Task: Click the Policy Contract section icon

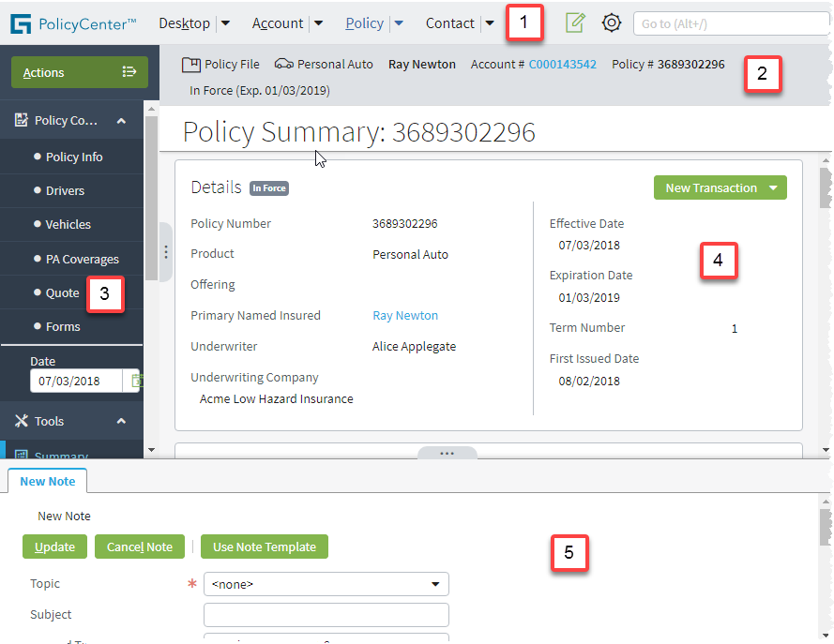Action: click(22, 120)
